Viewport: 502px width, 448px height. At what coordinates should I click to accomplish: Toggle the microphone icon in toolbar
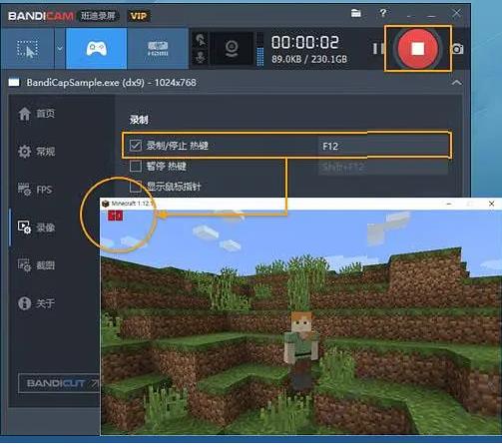coord(201,58)
